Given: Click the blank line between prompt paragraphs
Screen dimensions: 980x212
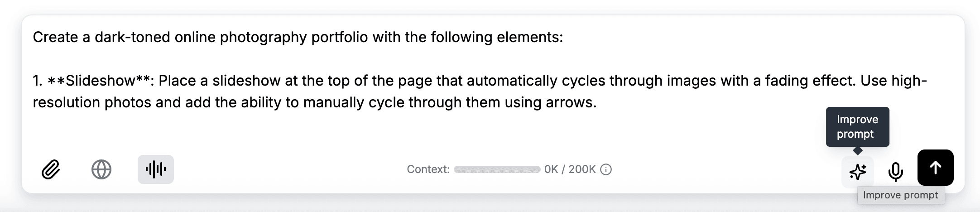Looking at the screenshot, I should click(x=272, y=59).
